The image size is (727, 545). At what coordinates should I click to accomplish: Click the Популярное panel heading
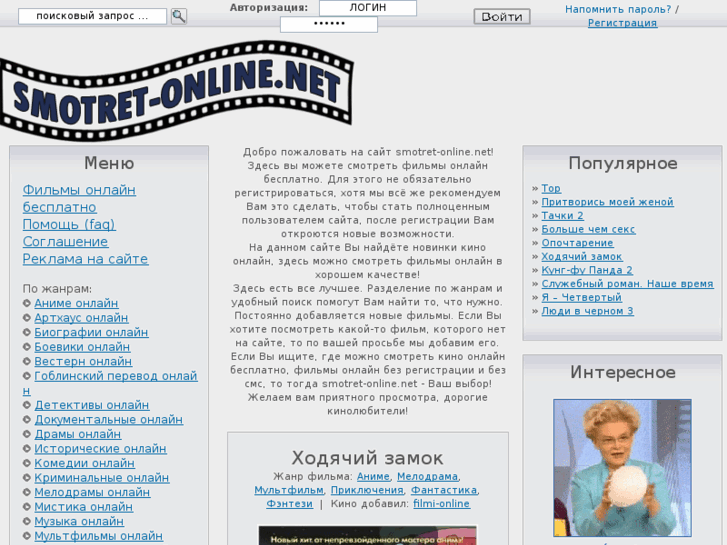point(623,163)
